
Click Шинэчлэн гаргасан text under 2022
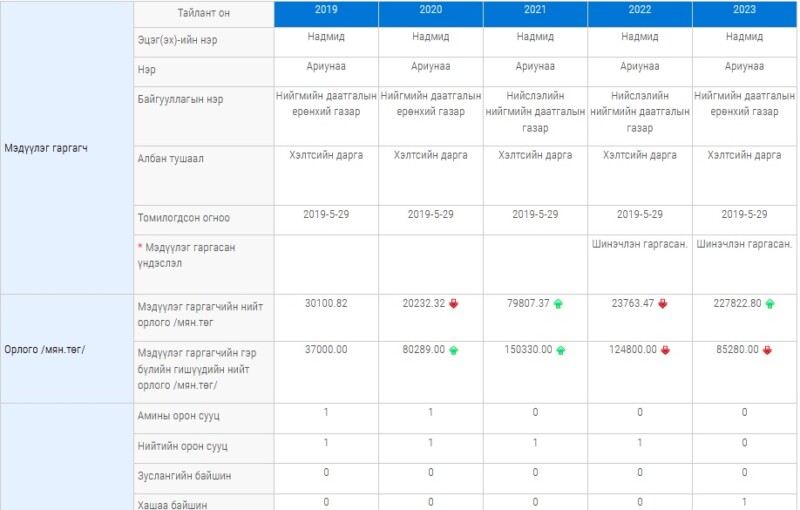pyautogui.click(x=640, y=244)
